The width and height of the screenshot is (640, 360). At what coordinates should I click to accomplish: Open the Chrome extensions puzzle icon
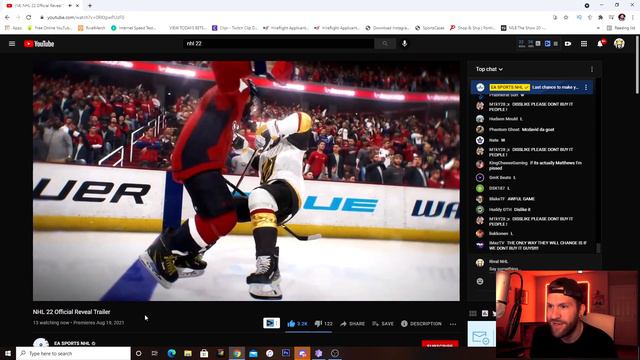point(600,17)
